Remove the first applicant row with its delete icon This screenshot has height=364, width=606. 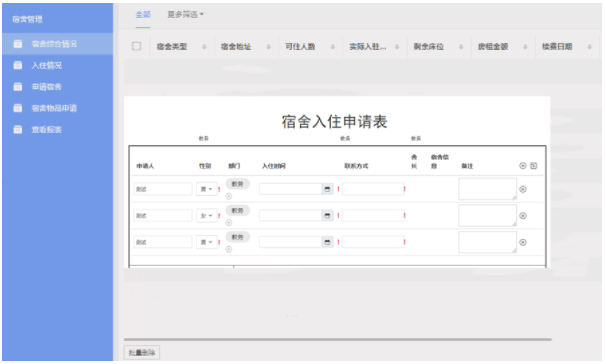click(x=523, y=189)
